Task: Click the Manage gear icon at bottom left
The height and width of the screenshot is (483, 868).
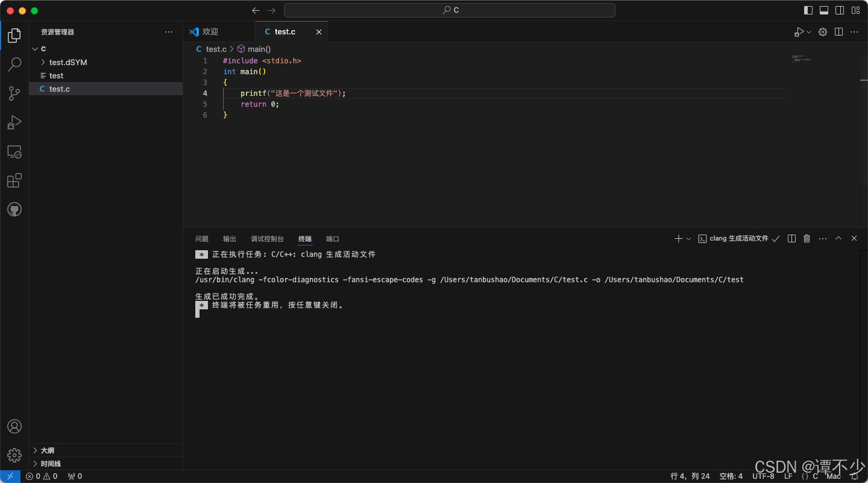Action: click(x=14, y=455)
